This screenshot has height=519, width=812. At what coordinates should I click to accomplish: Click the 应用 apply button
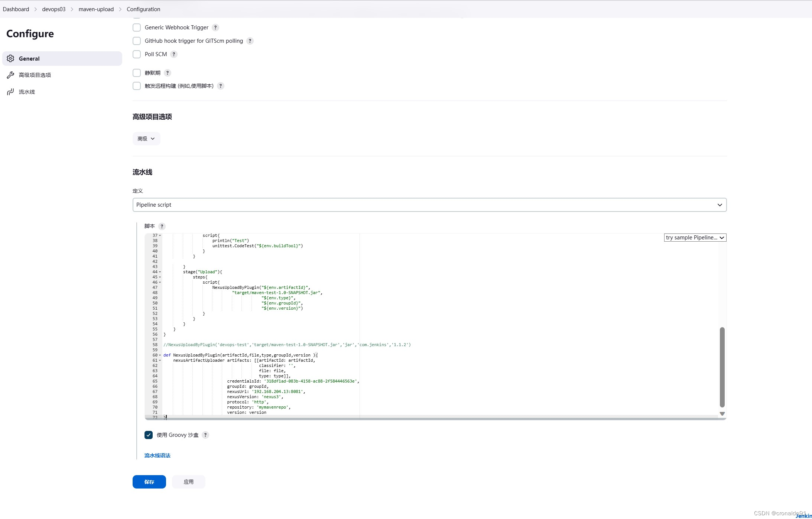tap(189, 482)
